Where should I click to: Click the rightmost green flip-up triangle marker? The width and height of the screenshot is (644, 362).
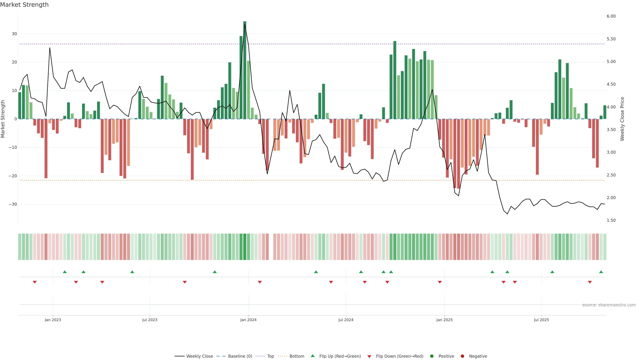(601, 272)
